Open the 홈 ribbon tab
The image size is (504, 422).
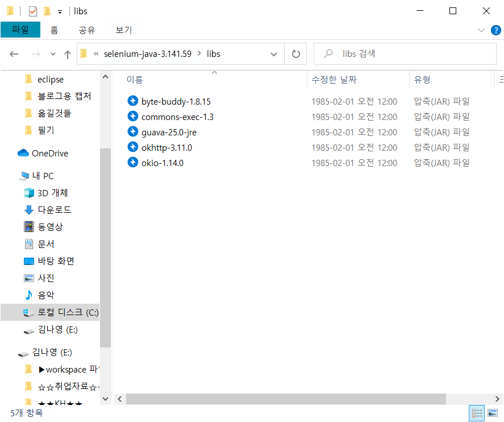click(54, 30)
